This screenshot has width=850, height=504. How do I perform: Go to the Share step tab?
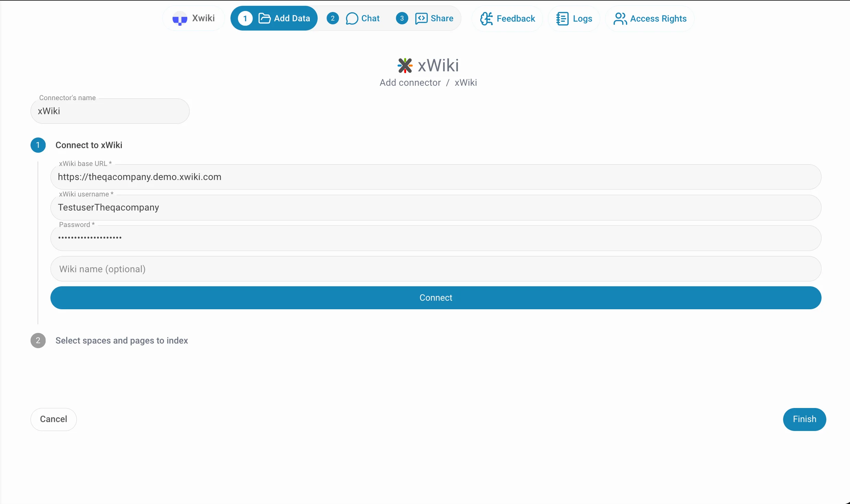coord(425,18)
